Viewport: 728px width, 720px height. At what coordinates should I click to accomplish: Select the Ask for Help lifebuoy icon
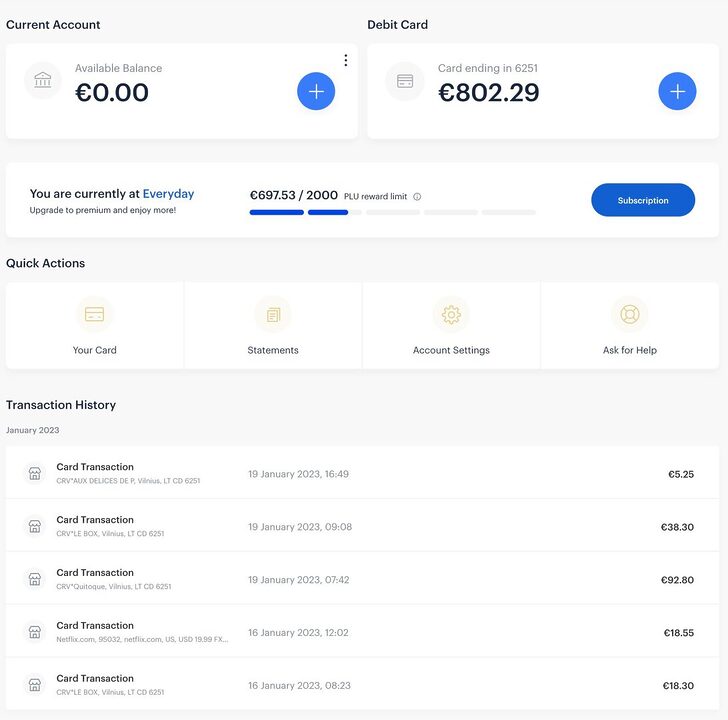coord(630,315)
